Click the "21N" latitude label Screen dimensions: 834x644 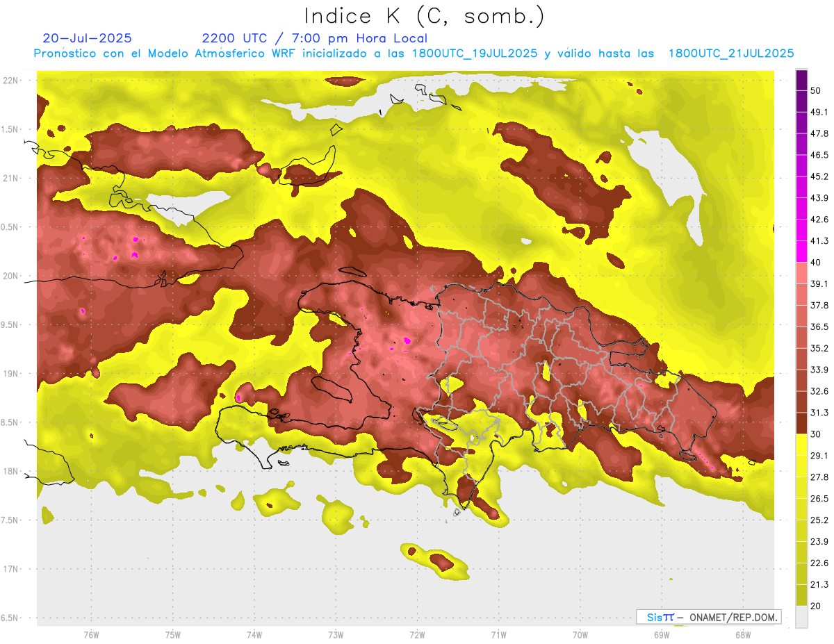pos(10,178)
